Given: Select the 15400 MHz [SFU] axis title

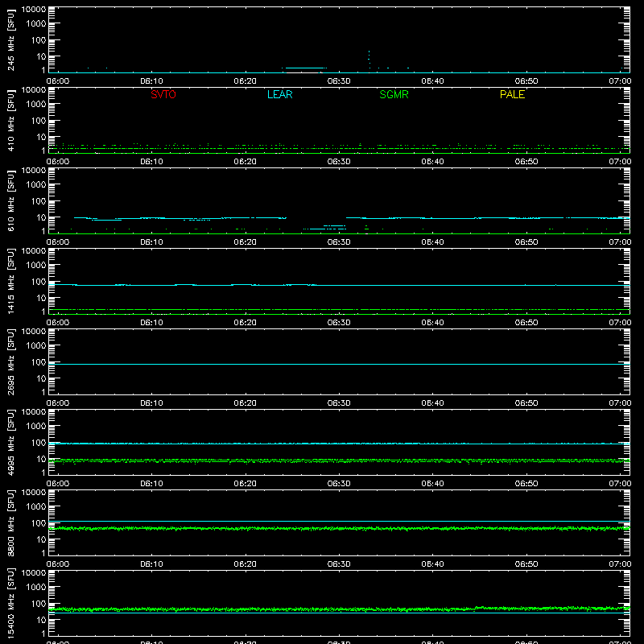Looking at the screenshot, I should click(10, 603).
